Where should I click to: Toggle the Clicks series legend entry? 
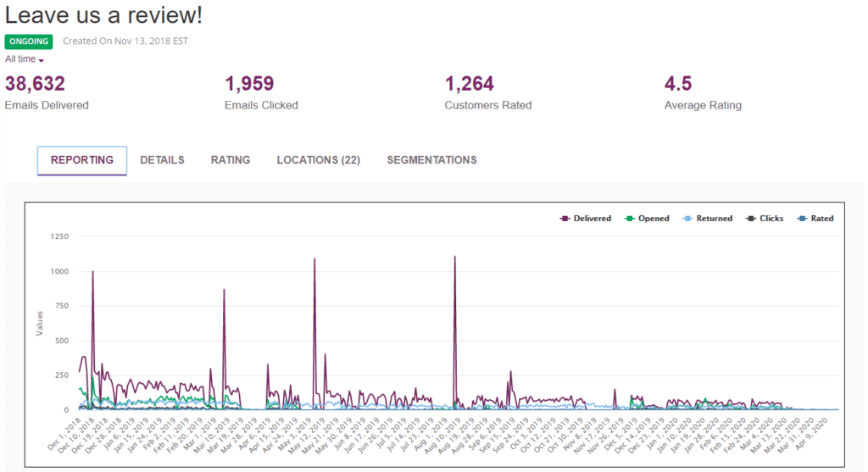[x=765, y=219]
